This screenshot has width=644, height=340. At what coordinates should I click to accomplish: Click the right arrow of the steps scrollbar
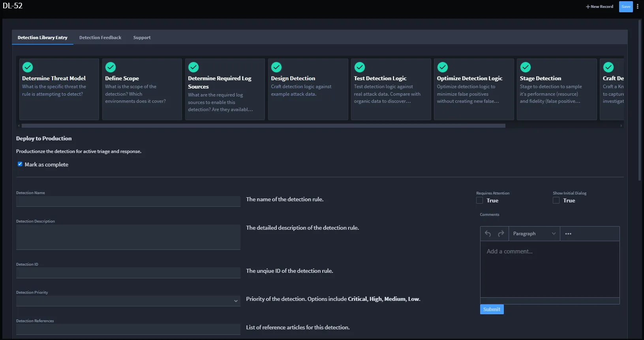pos(621,126)
